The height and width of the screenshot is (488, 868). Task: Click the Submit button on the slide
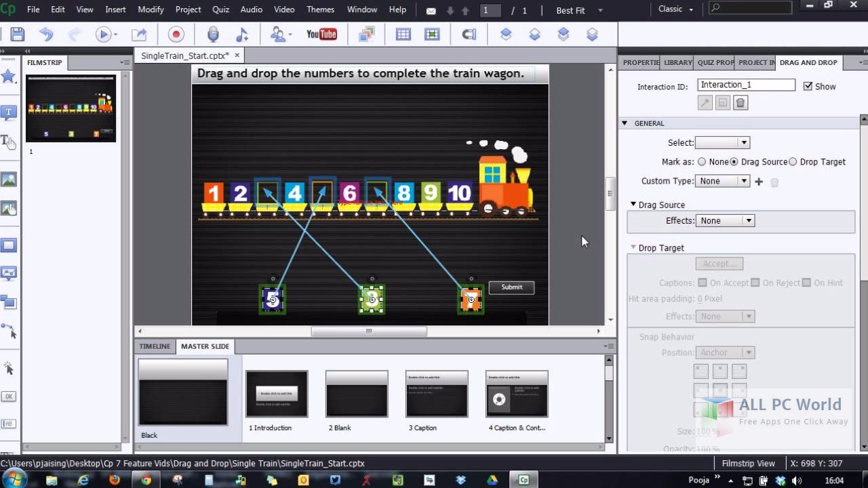click(511, 287)
